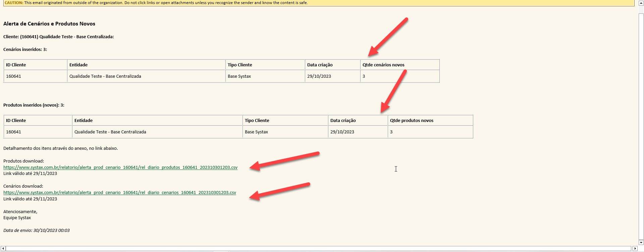Click 'Data criação' header in the cenários table

(320, 65)
